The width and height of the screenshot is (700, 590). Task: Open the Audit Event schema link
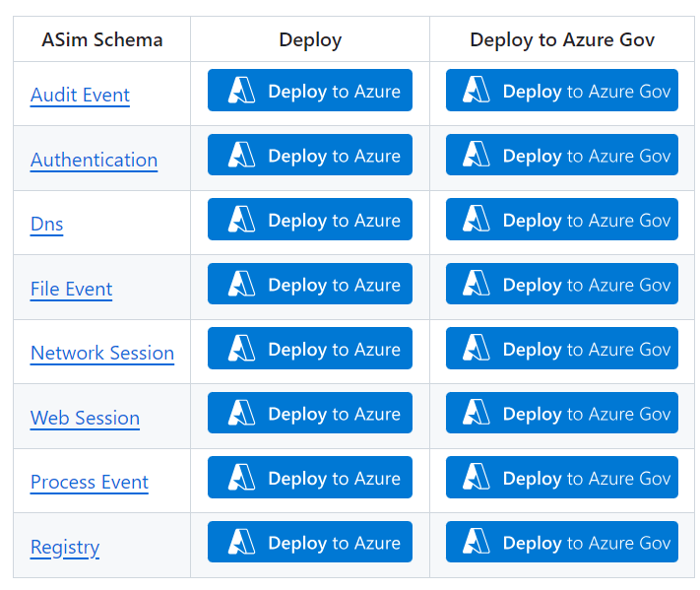pyautogui.click(x=80, y=96)
